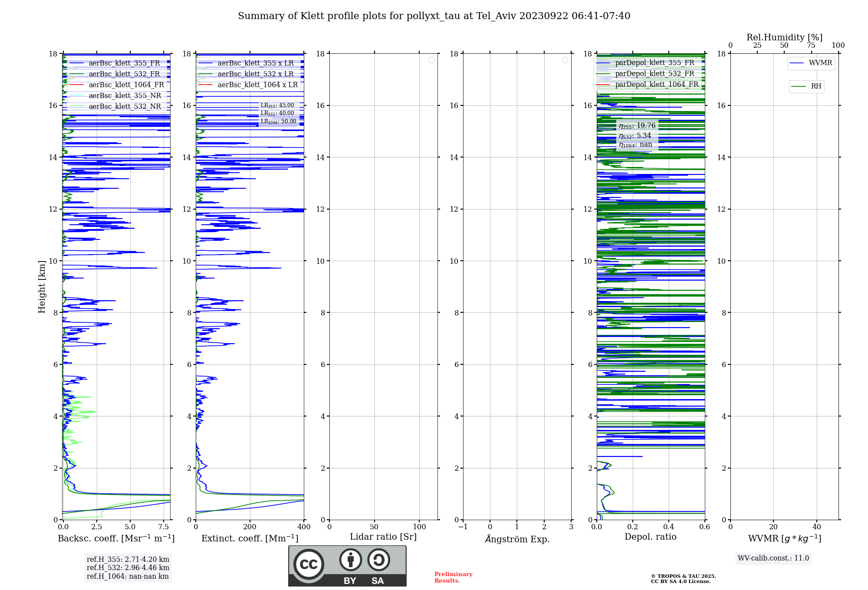Click the η1064: nan value
Screen dimensions: 868x590
[x=635, y=144]
